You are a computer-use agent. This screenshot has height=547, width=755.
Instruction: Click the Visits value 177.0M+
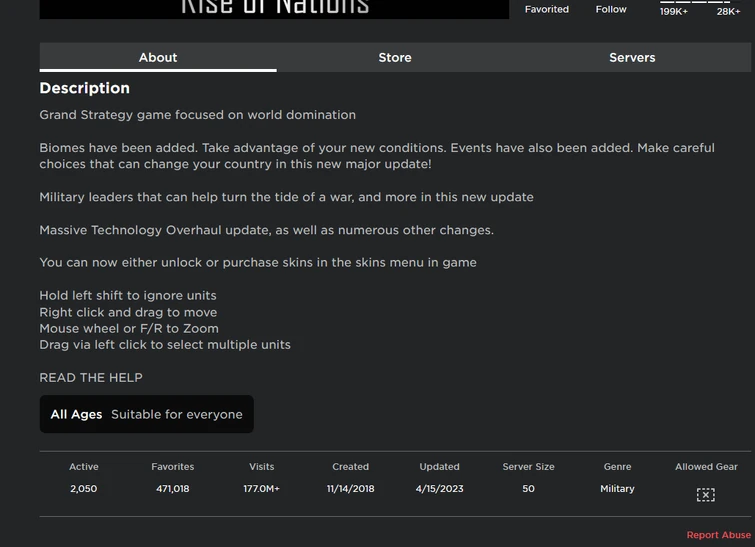[262, 489]
